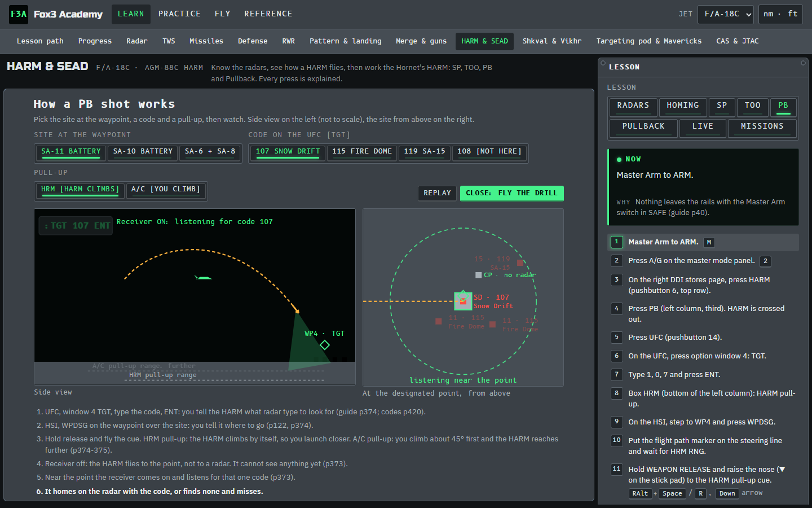Open the Lesson path tab
This screenshot has width=812, height=508.
(40, 41)
